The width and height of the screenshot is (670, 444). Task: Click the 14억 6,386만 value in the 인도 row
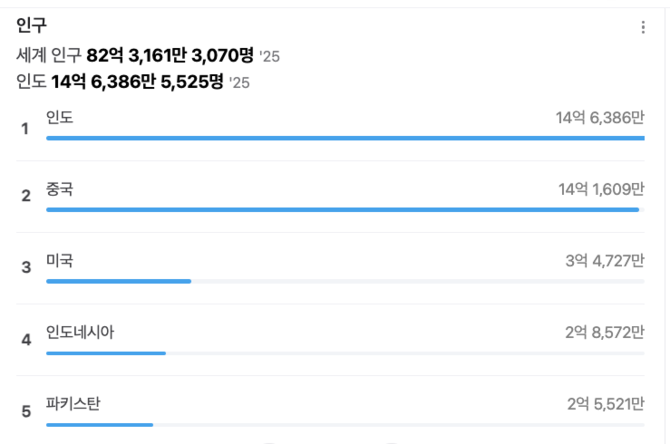[600, 118]
